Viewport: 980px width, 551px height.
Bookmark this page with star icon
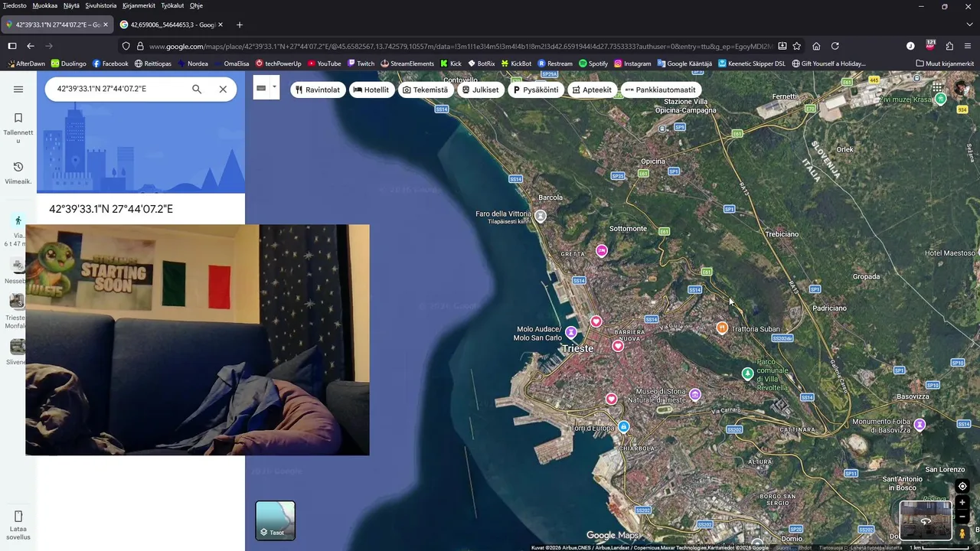point(797,46)
